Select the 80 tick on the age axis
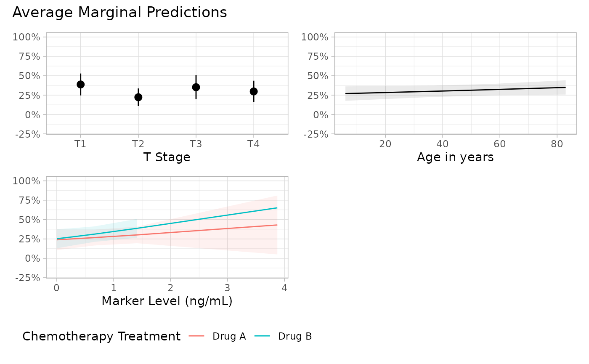 click(x=557, y=144)
